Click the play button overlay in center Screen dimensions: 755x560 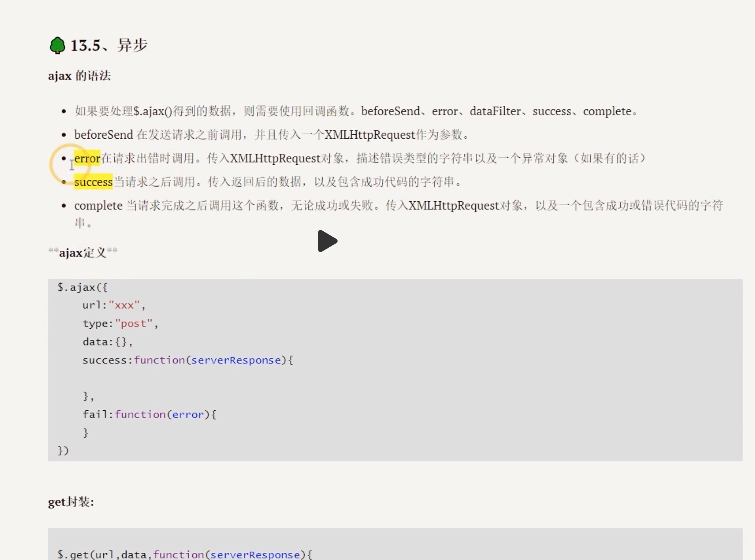tap(327, 241)
